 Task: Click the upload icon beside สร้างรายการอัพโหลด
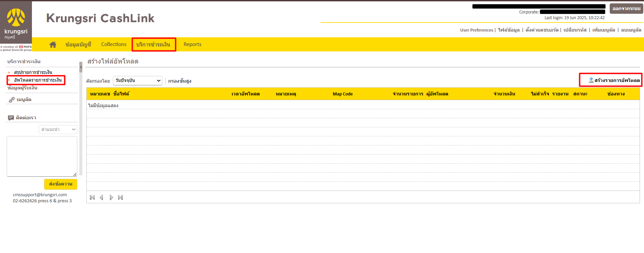point(591,80)
